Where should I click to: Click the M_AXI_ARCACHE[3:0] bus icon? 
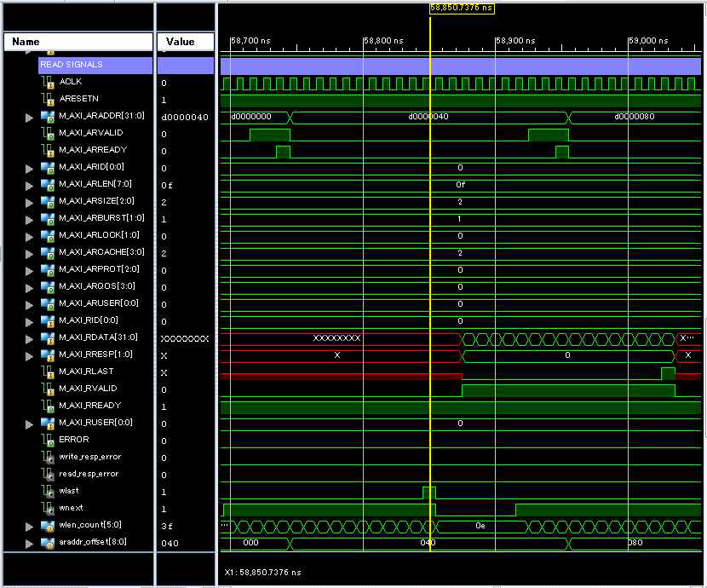click(48, 253)
